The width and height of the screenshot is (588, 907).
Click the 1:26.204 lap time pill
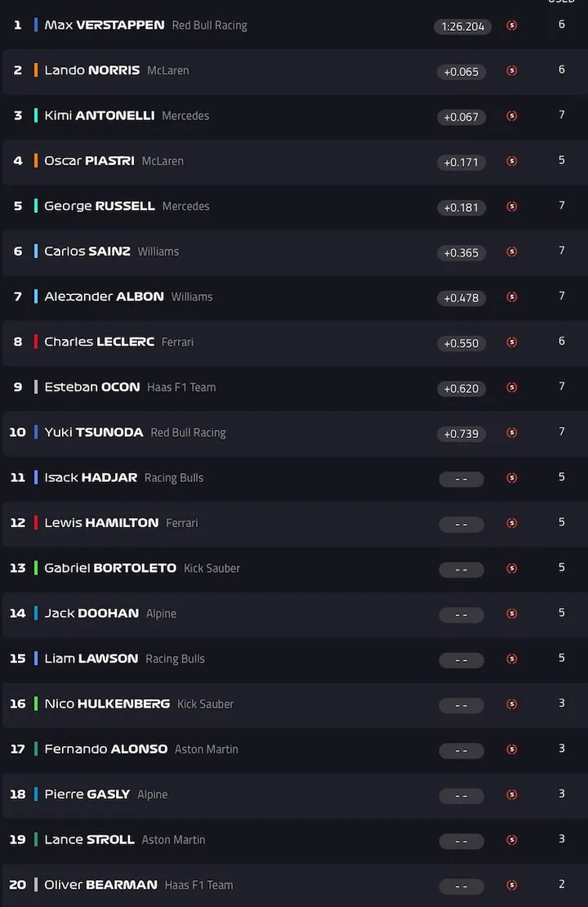pyautogui.click(x=462, y=26)
